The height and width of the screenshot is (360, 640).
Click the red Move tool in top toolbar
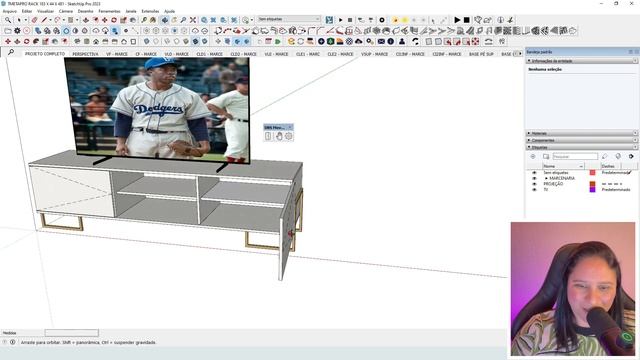(104, 20)
